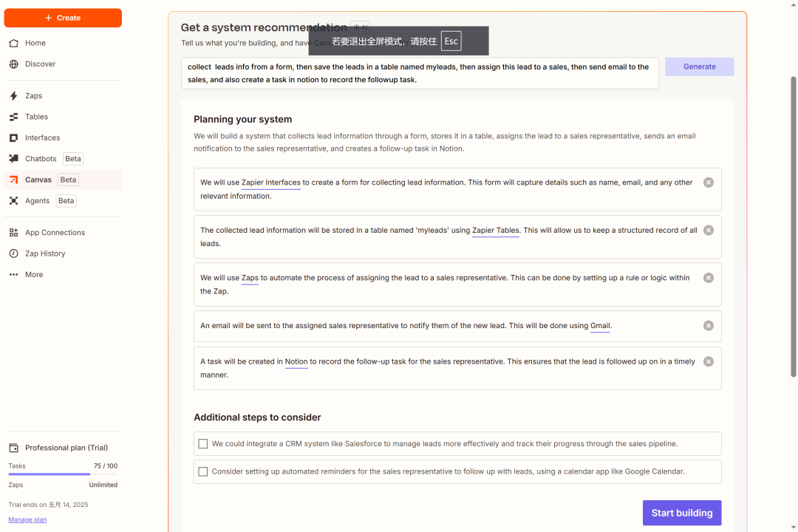Click the 'Trial ends on' date text
Viewport: 798px width, 532px height.
pyautogui.click(x=48, y=505)
